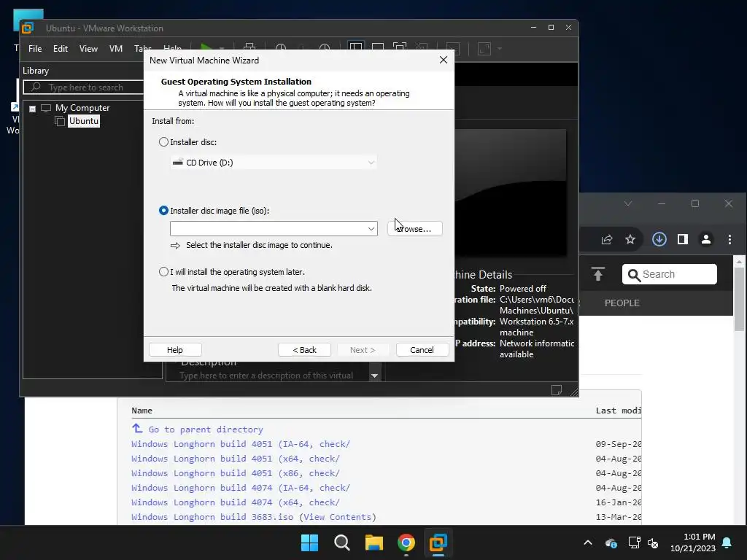Click the Next > button

tap(363, 350)
